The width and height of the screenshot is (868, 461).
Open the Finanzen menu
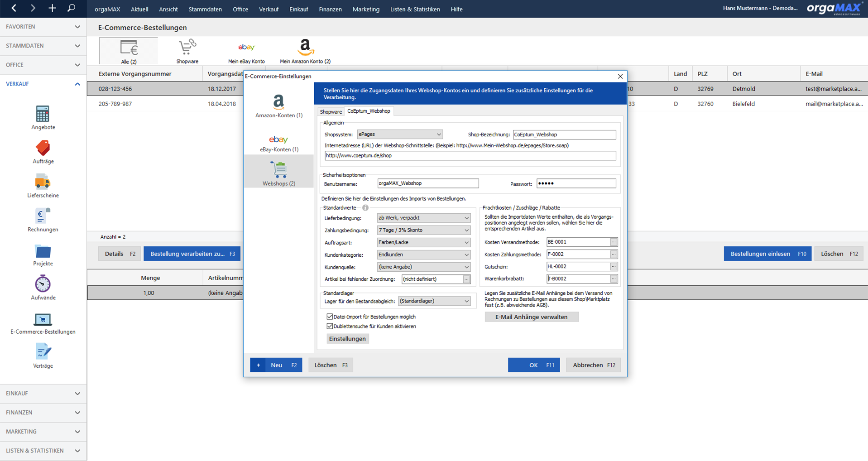coord(330,9)
